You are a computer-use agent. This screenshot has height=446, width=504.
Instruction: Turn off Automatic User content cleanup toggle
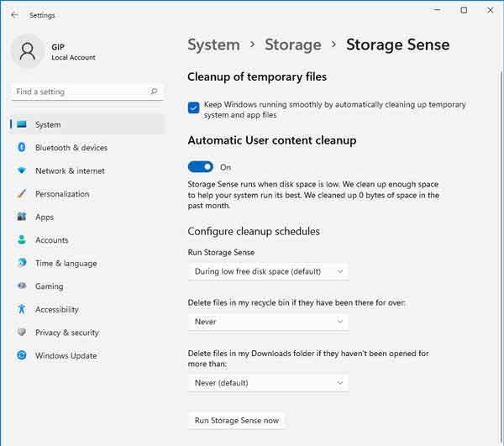pyautogui.click(x=200, y=167)
